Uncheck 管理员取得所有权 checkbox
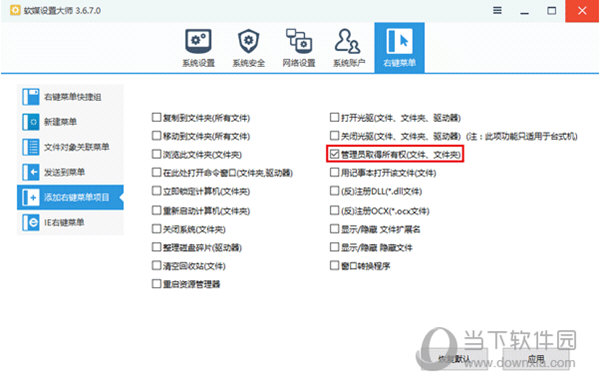600x392 pixels. 334,154
